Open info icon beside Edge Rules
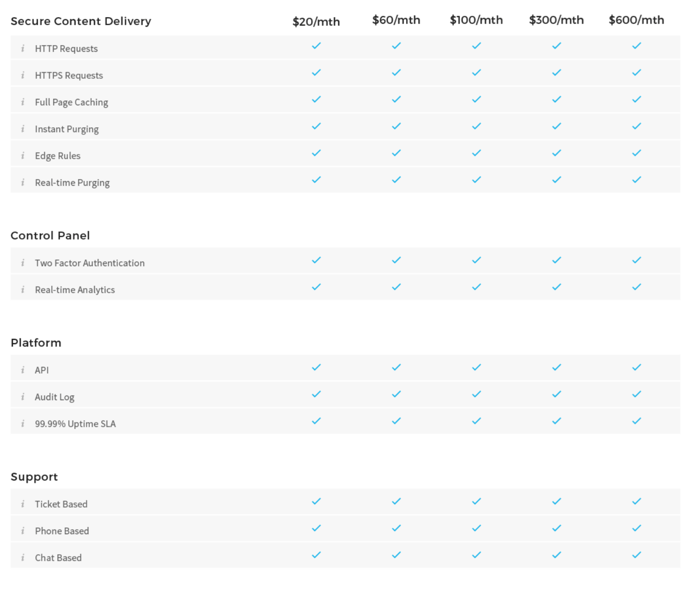Viewport: 700px width, 596px height. [23, 155]
